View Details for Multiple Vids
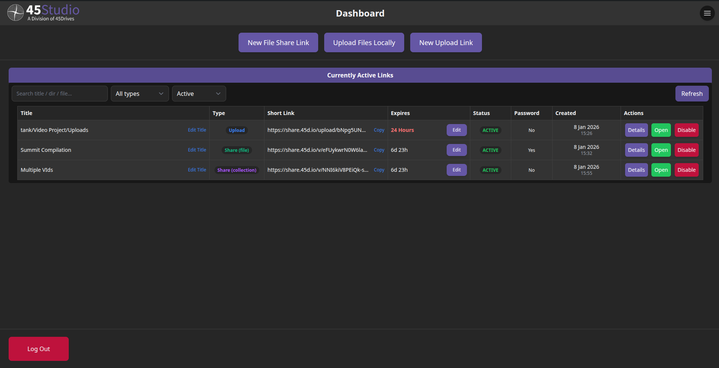 (x=636, y=170)
